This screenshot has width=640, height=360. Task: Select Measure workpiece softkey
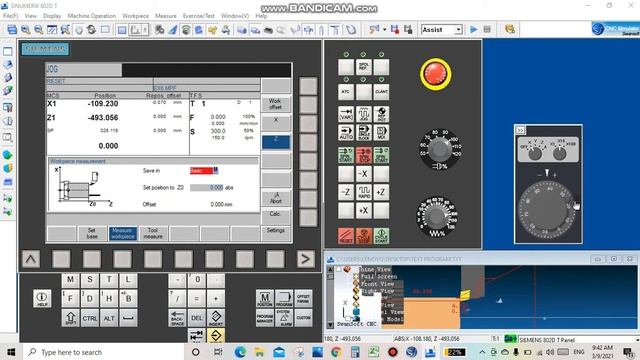122,233
